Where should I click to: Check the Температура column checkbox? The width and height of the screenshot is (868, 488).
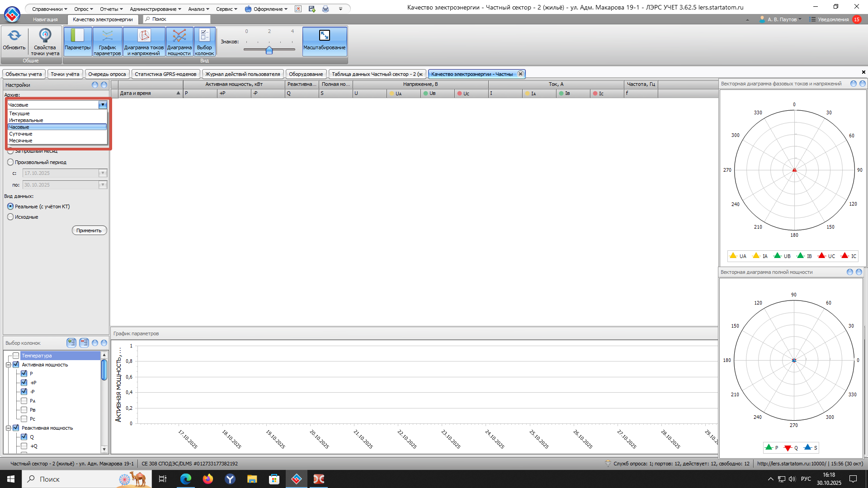(16, 356)
